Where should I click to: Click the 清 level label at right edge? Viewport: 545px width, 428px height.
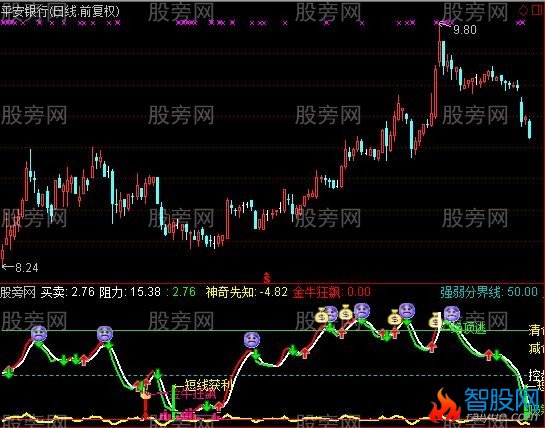click(x=536, y=330)
